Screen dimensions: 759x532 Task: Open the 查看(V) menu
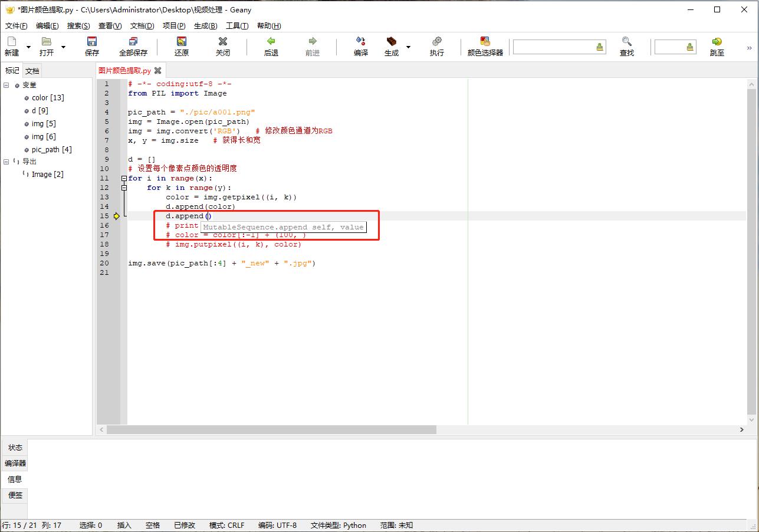[x=110, y=26]
